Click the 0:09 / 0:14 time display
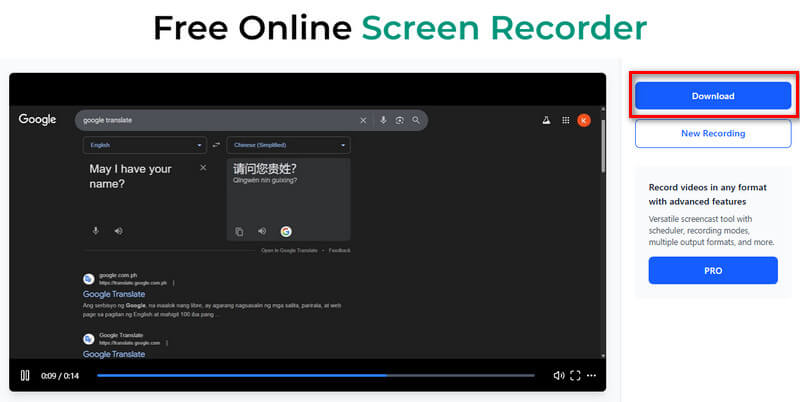Image resolution: width=800 pixels, height=402 pixels. point(60,376)
